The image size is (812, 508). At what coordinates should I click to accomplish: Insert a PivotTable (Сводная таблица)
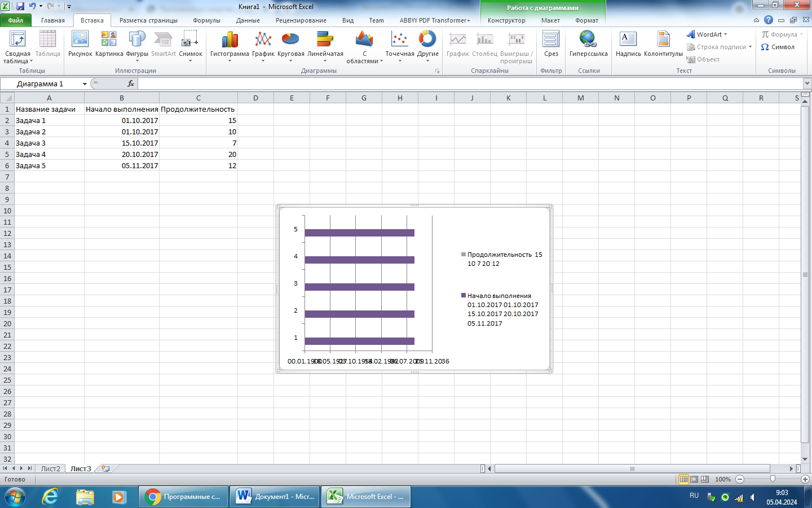[17, 47]
